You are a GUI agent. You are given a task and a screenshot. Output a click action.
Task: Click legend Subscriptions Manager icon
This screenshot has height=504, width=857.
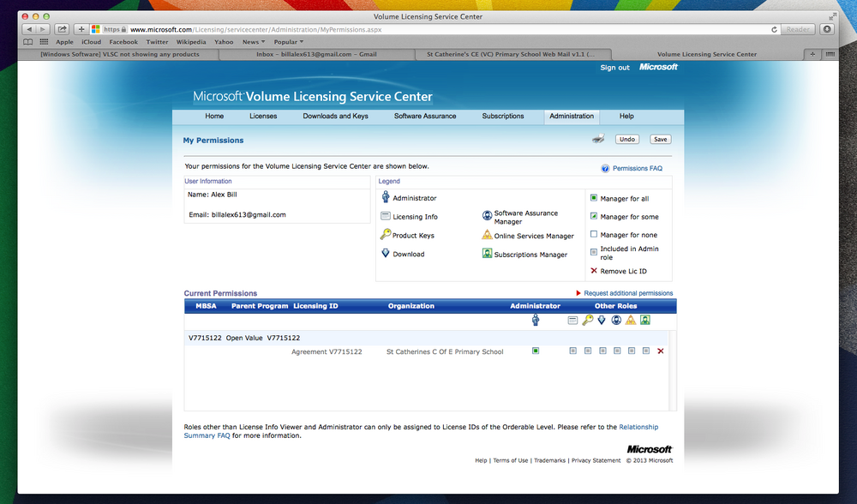point(487,254)
